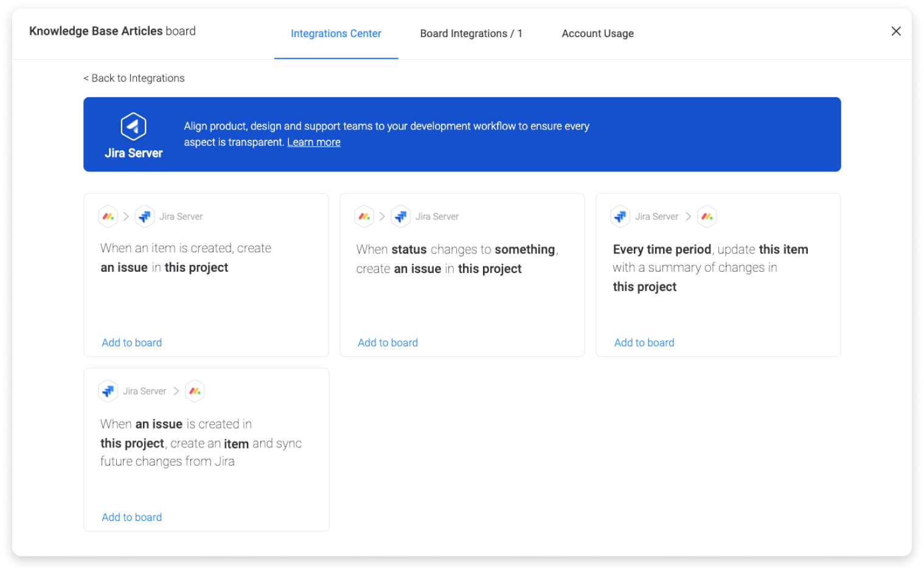The width and height of the screenshot is (924, 572).
Task: Add item-created issue recipe to board
Action: [132, 343]
